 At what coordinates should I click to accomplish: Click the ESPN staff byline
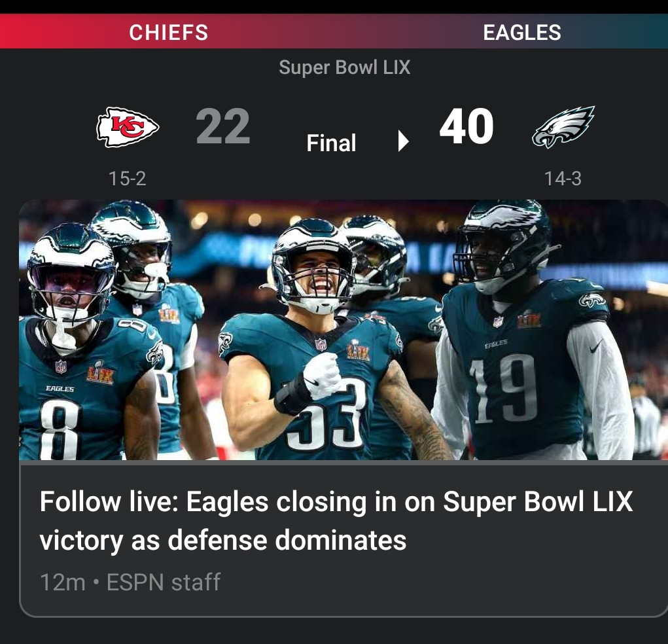pyautogui.click(x=164, y=582)
